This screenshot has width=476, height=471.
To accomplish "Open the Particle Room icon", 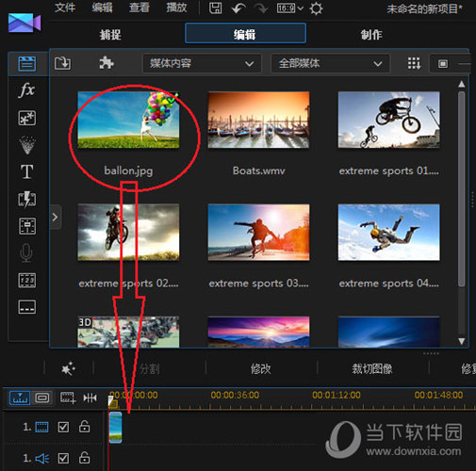I will [27, 145].
